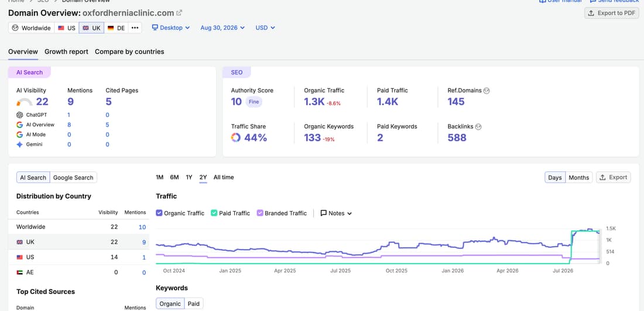The image size is (644, 311).
Task: Click the Traffic Share donut icon
Action: click(236, 137)
